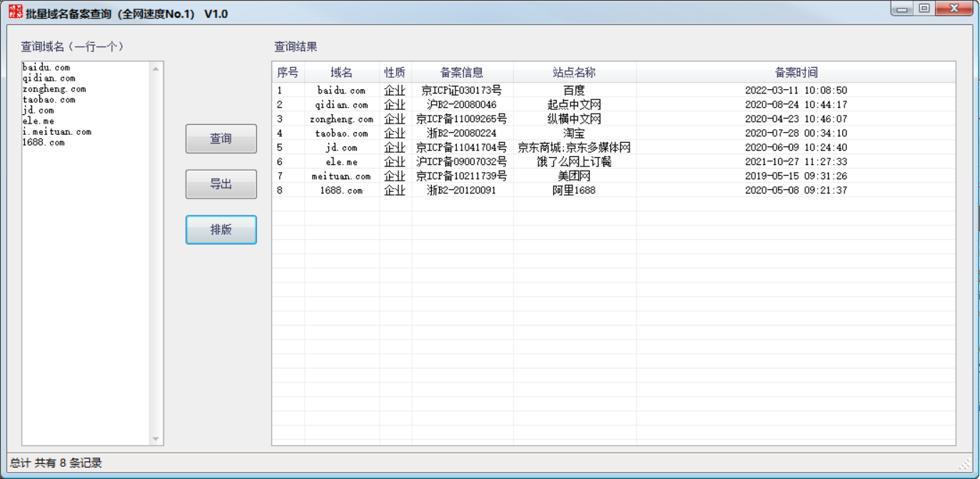Screen dimensions: 980x479
Task: Minimize the window
Action: tap(903, 9)
